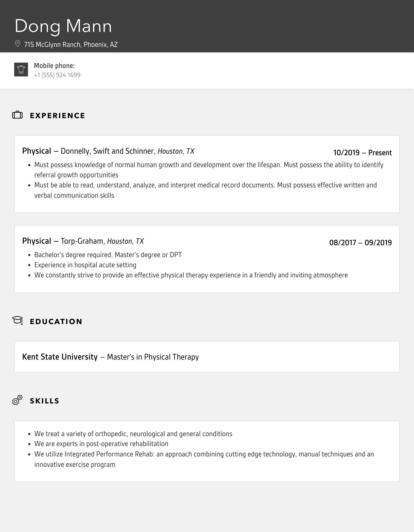
Task: Click the name Dong Mann
Action: (x=63, y=26)
